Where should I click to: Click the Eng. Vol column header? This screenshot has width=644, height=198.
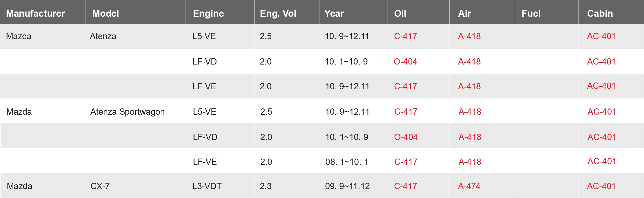click(x=278, y=14)
